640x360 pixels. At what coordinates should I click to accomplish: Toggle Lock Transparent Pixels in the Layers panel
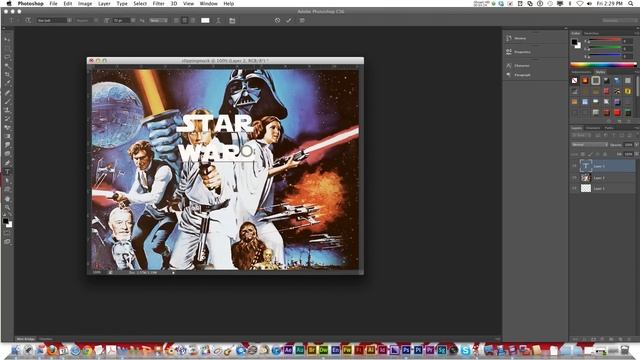point(583,154)
